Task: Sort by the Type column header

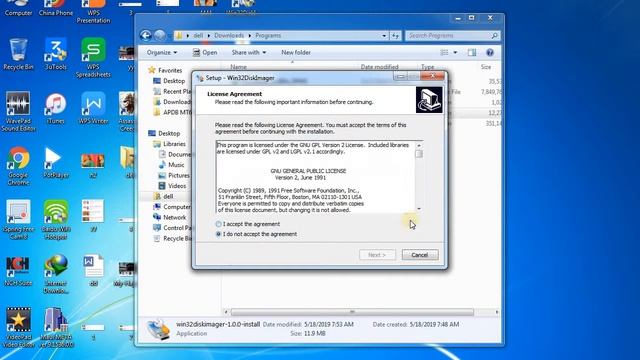Action: tap(428, 67)
